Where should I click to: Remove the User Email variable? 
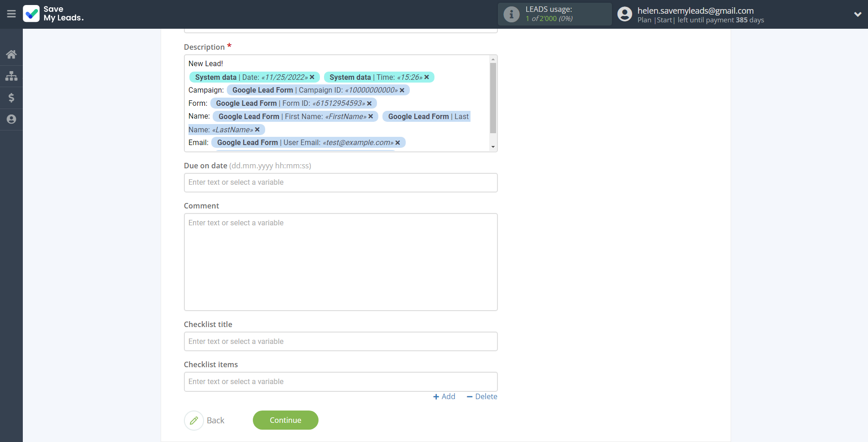(397, 143)
